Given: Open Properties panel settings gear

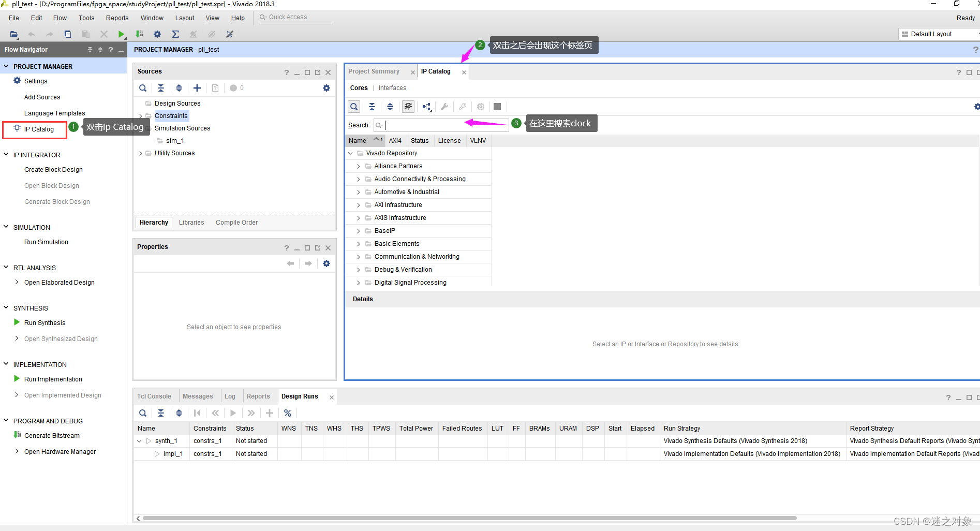Looking at the screenshot, I should pyautogui.click(x=326, y=263).
